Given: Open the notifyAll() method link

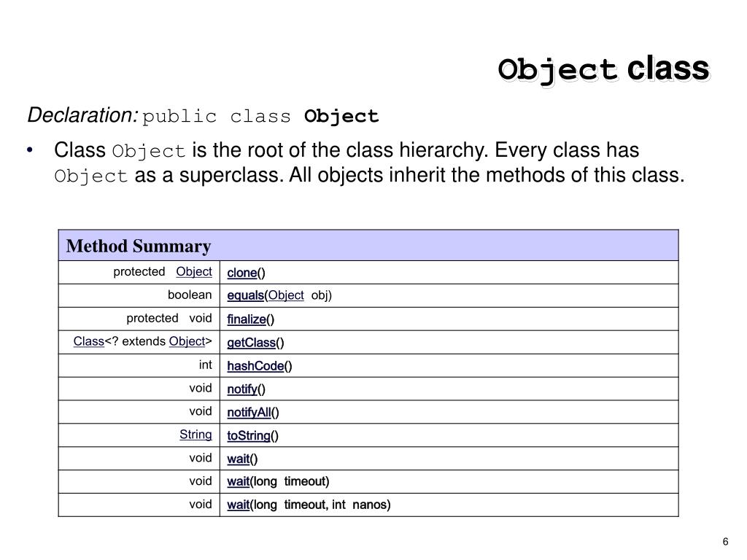Looking at the screenshot, I should [249, 413].
